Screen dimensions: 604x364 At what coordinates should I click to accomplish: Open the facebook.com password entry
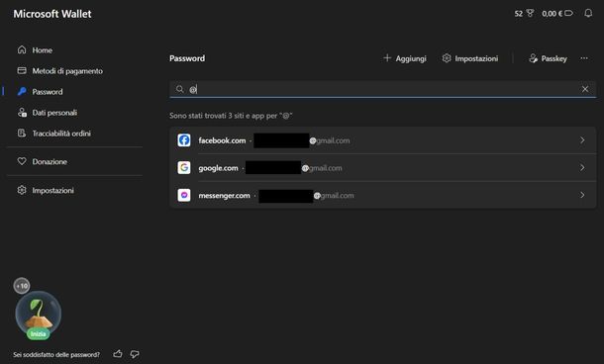coord(382,140)
